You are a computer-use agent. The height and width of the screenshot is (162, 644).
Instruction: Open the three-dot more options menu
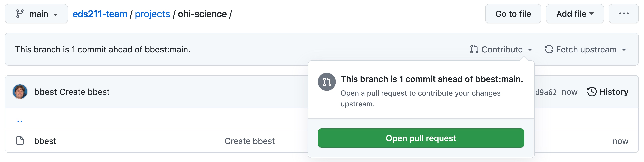624,14
